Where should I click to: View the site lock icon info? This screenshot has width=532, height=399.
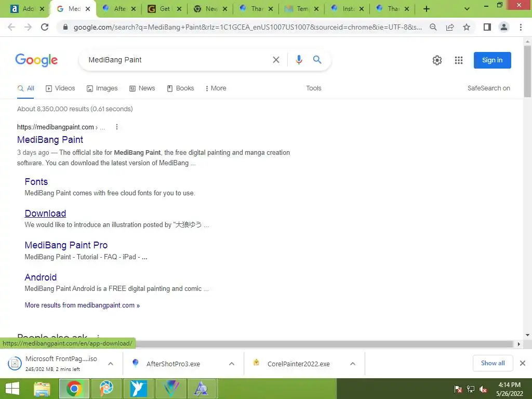(65, 27)
